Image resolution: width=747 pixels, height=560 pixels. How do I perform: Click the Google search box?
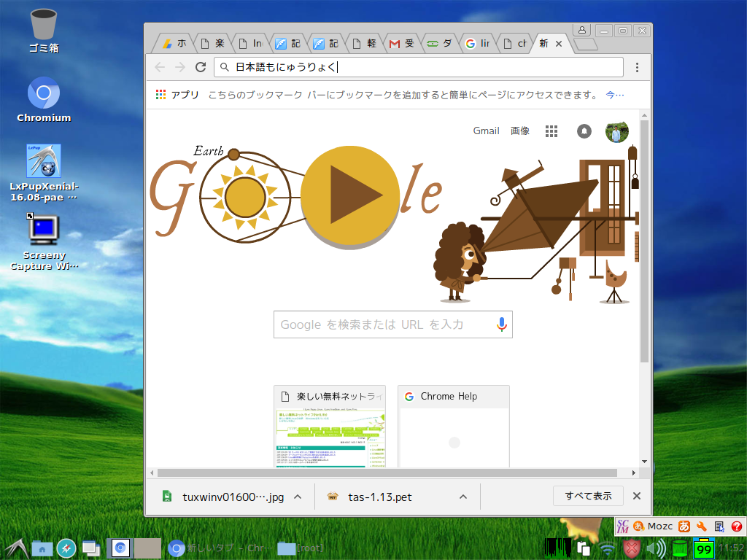click(393, 324)
